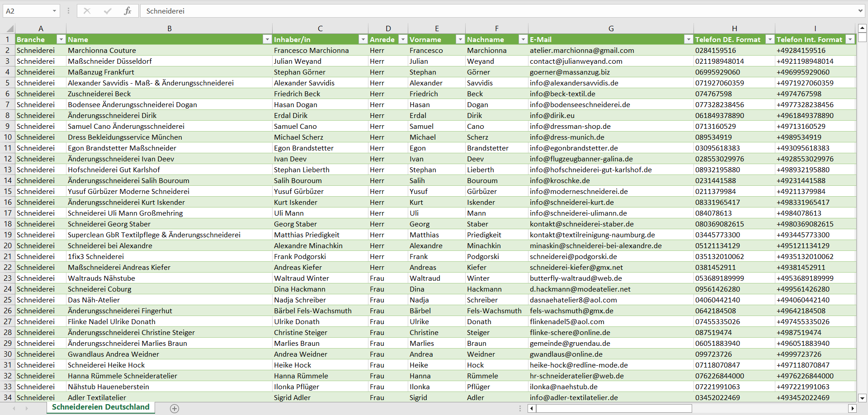The height and width of the screenshot is (415, 868).
Task: Select phone number 0284159516
Action: (734, 50)
